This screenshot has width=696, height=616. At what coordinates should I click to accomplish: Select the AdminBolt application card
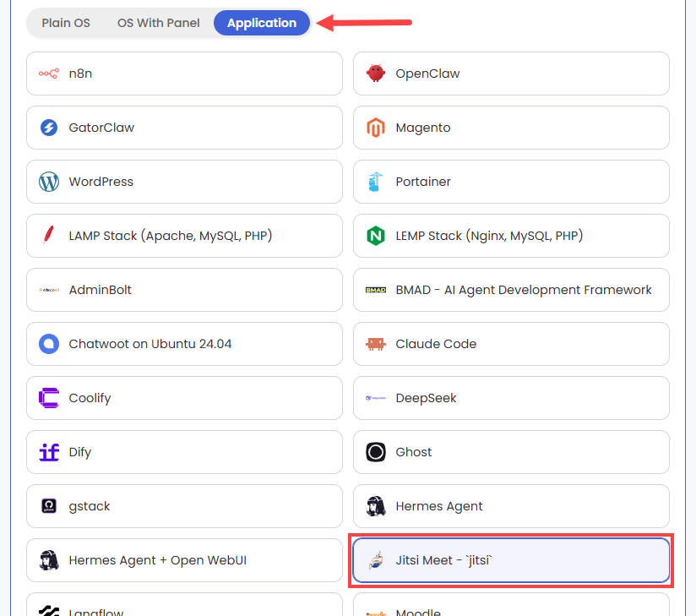pyautogui.click(x=184, y=290)
